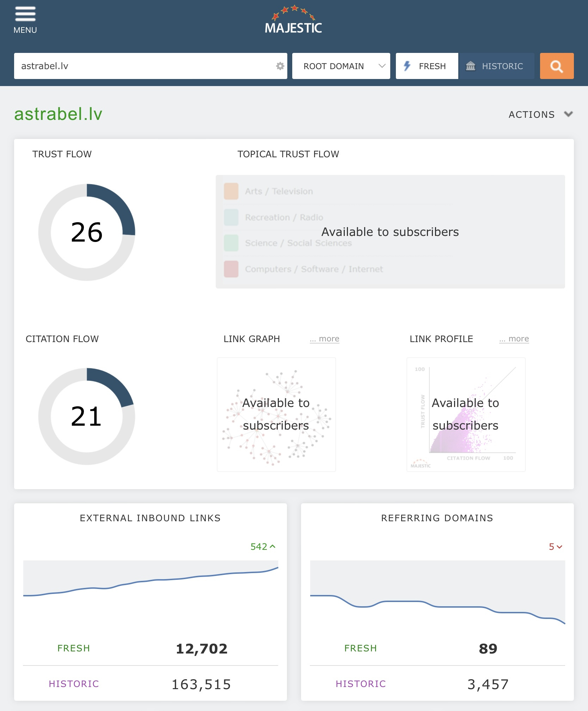Image resolution: width=588 pixels, height=711 pixels.
Task: Click Topical Trust Flow Available to subscribers text
Action: tap(390, 232)
